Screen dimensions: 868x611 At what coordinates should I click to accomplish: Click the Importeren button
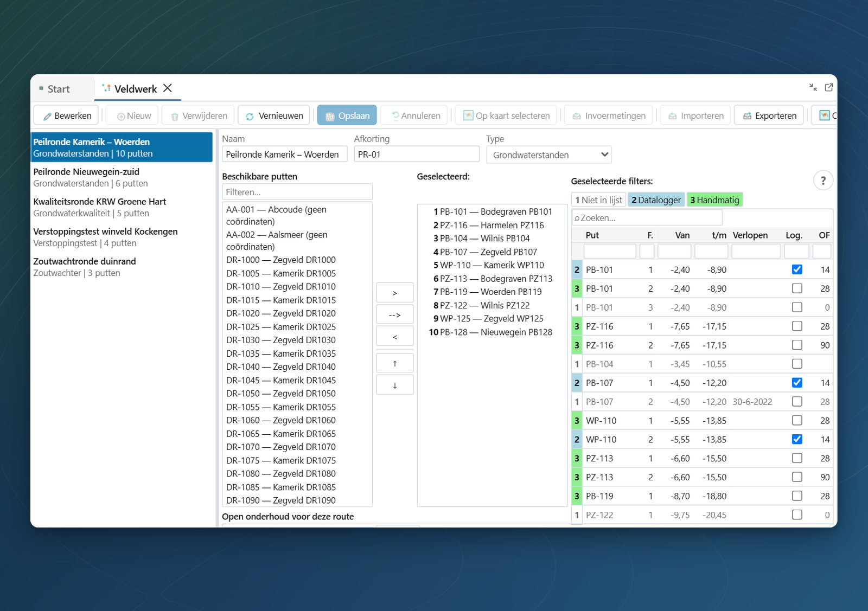pos(695,115)
